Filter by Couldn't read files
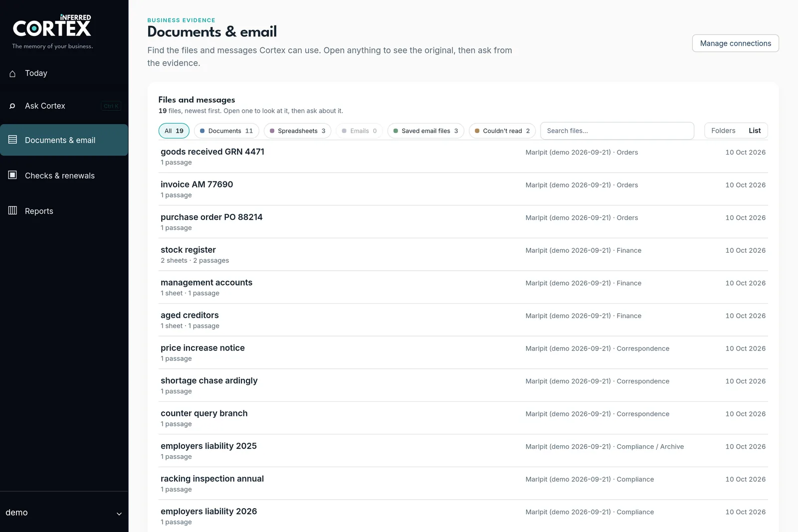This screenshot has height=532, width=798. [502, 131]
